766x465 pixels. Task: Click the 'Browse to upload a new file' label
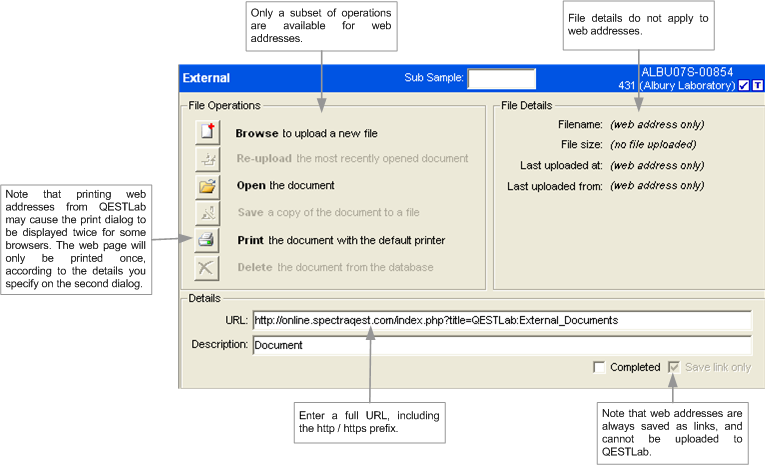(x=306, y=133)
